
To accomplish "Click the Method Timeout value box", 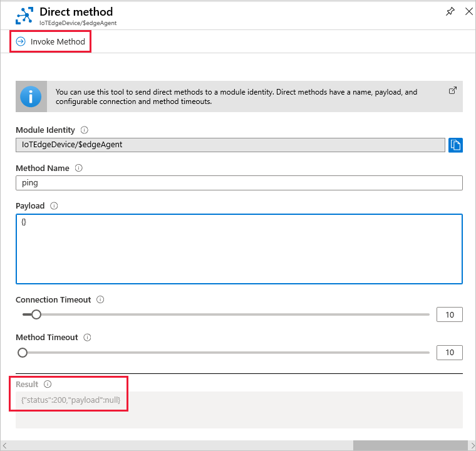I will tap(449, 352).
